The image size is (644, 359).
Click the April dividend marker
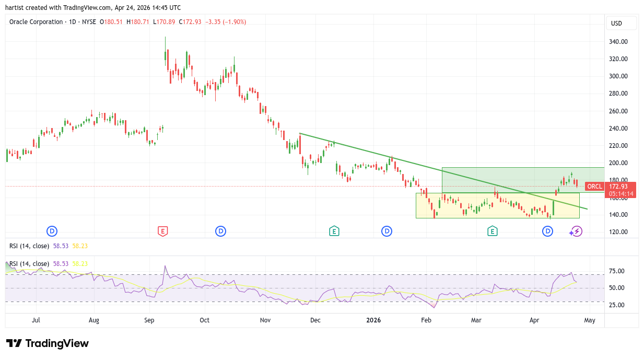(x=547, y=231)
